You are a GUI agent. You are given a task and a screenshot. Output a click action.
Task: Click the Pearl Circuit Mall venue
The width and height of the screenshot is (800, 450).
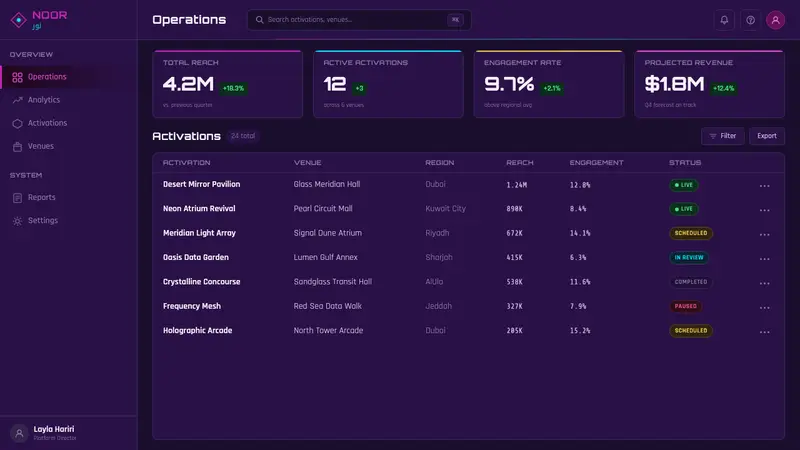click(323, 209)
